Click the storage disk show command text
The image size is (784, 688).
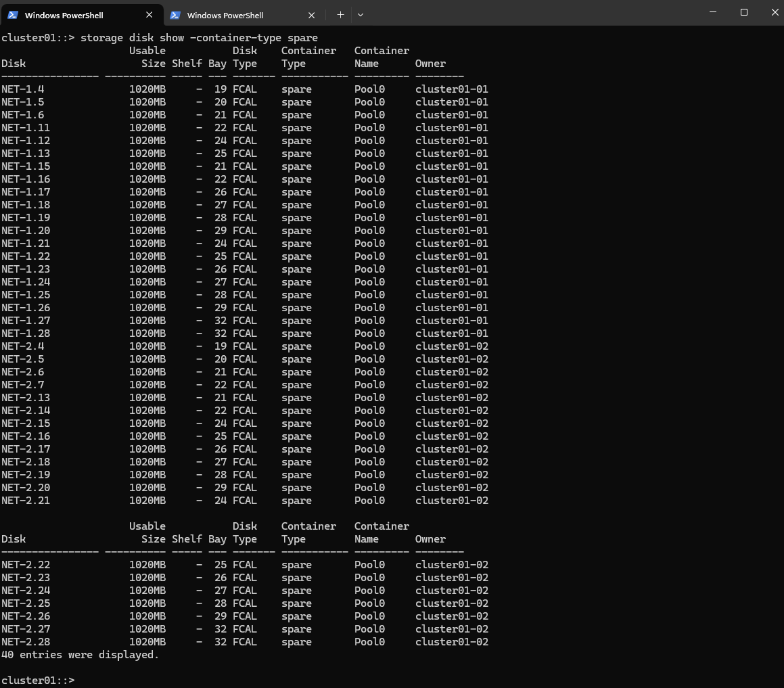(x=199, y=38)
